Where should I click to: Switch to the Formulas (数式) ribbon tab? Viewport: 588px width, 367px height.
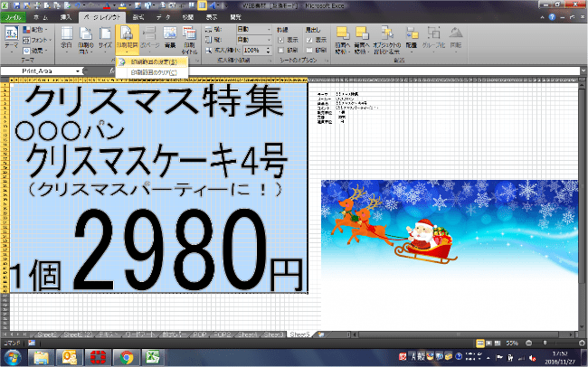click(x=138, y=17)
